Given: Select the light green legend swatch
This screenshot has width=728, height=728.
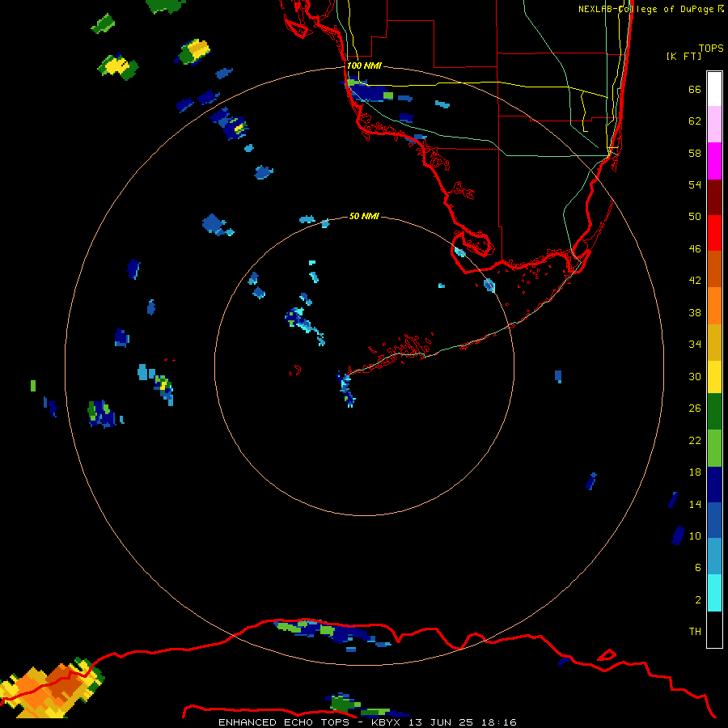Looking at the screenshot, I should click(x=714, y=448).
